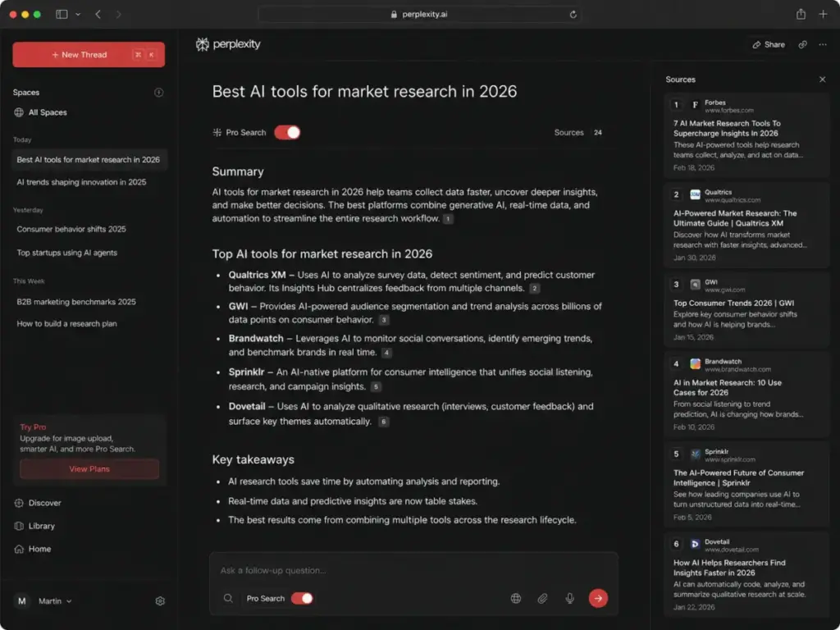Copy thread link with chain icon
The width and height of the screenshot is (840, 630).
[x=802, y=44]
